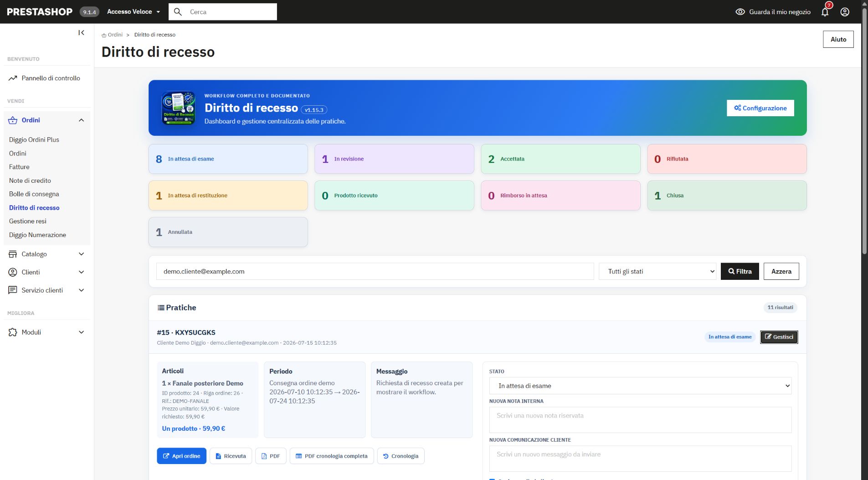Click the Gestisci button for case #15

[779, 337]
